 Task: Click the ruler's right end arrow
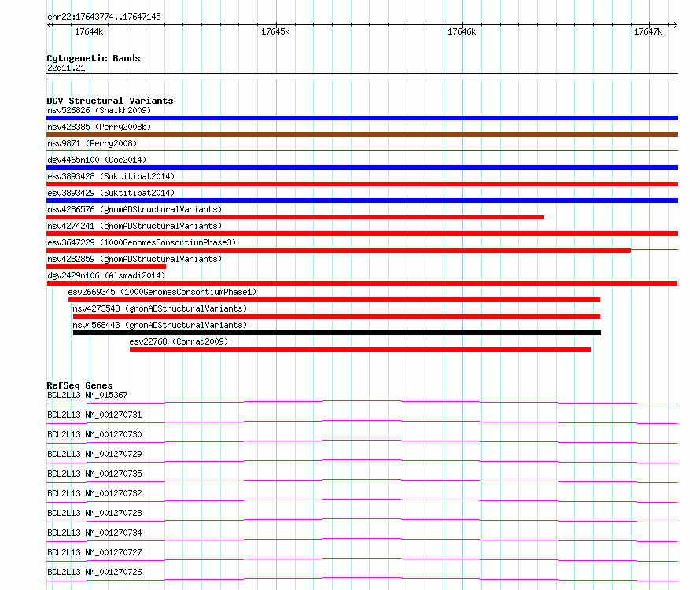[x=676, y=25]
